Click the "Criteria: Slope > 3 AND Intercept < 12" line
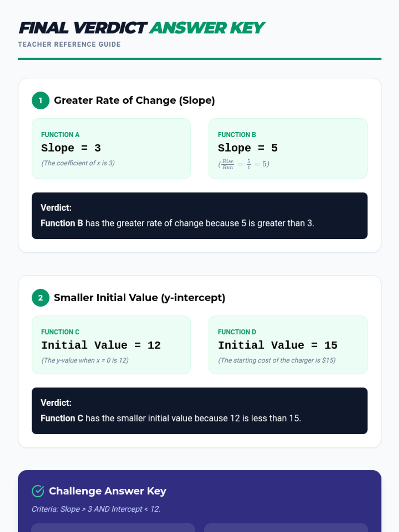 coord(96,509)
